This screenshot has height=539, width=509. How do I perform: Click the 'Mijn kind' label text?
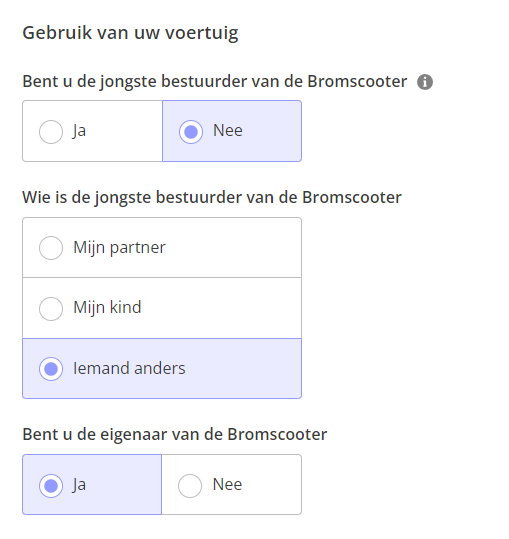pos(107,307)
